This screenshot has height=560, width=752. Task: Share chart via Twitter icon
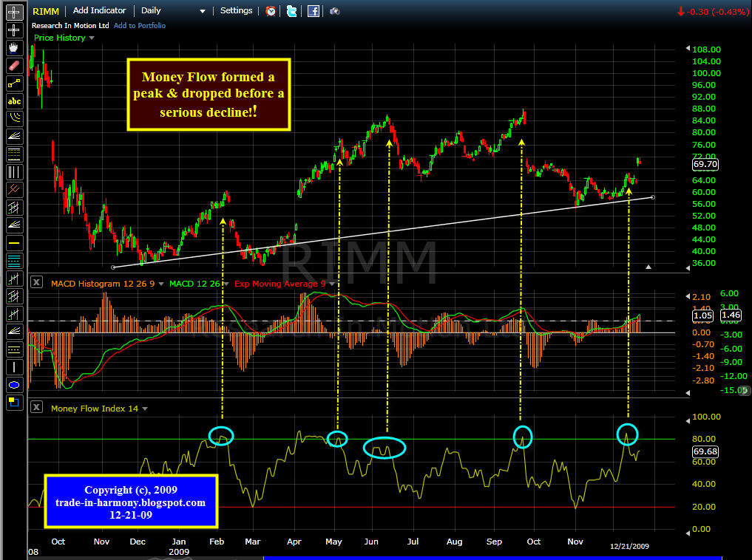291,11
